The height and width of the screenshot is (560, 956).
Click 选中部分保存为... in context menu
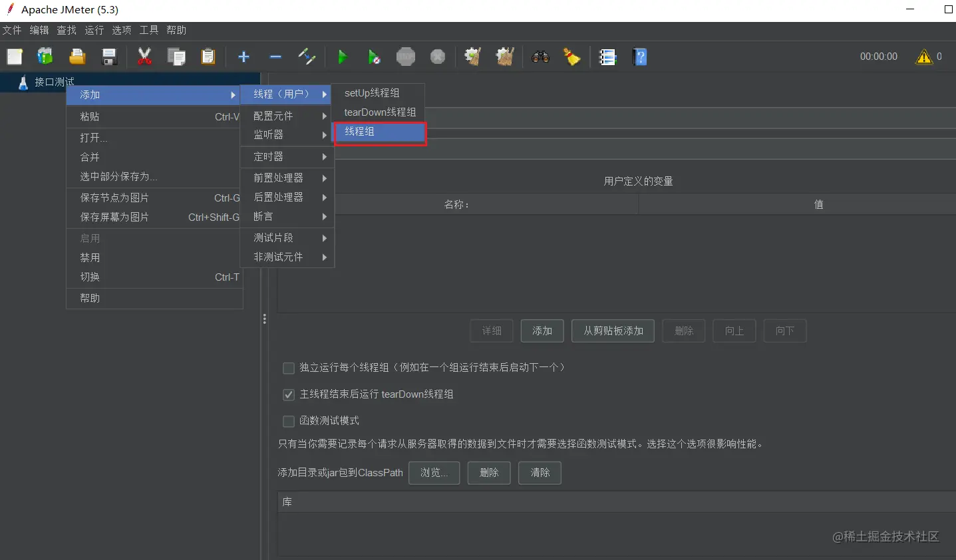click(x=154, y=177)
